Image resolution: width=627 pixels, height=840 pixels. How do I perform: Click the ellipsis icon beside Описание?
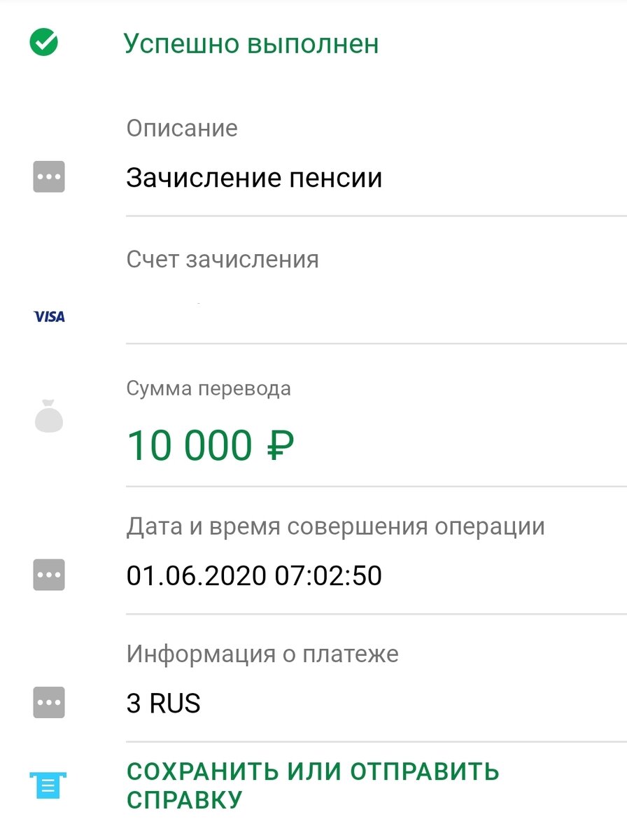coord(49,177)
